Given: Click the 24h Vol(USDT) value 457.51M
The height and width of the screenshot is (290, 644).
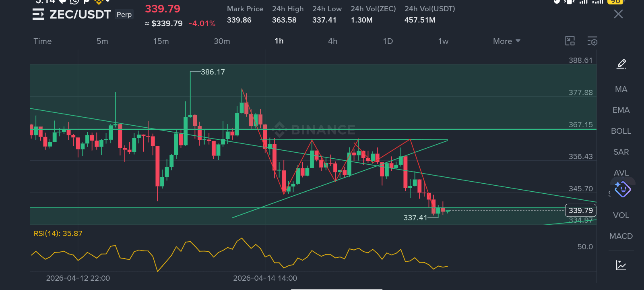Looking at the screenshot, I should (x=420, y=20).
